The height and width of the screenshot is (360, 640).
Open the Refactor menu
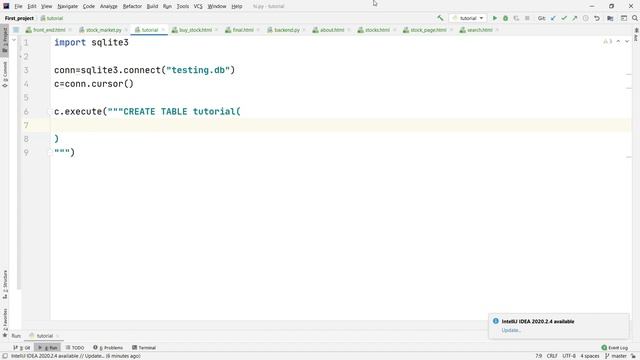coord(132,6)
